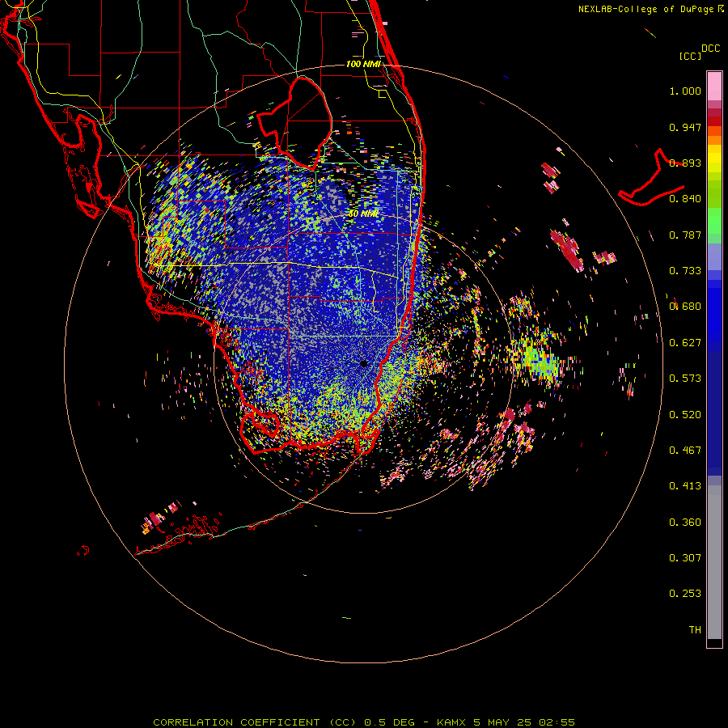
Task: Select the 50 NMI range ring label
Action: point(363,214)
